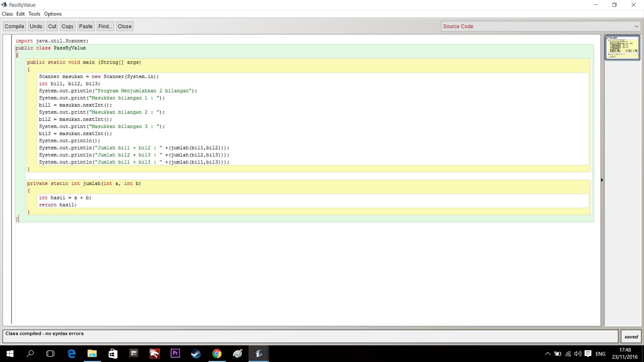Click the Copy button
The height and width of the screenshot is (362, 644).
click(x=68, y=26)
